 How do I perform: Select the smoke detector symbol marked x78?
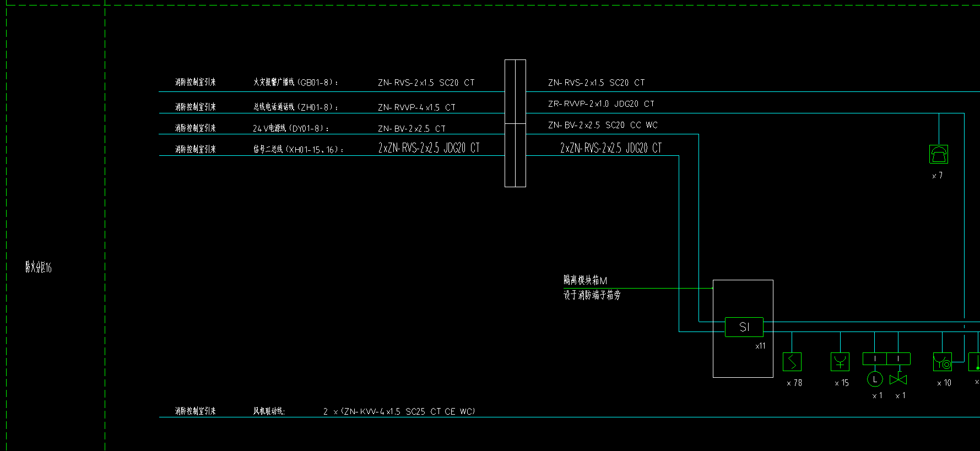[x=792, y=362]
